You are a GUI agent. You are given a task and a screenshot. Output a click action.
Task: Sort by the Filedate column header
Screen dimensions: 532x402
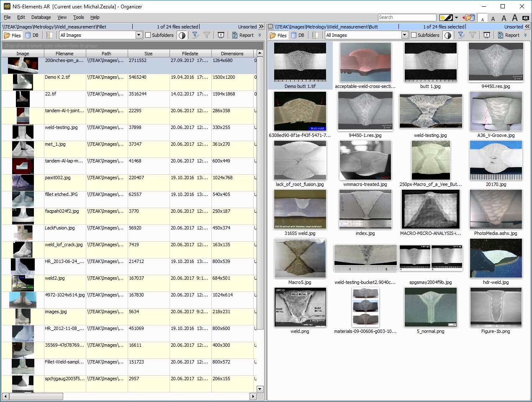190,54
